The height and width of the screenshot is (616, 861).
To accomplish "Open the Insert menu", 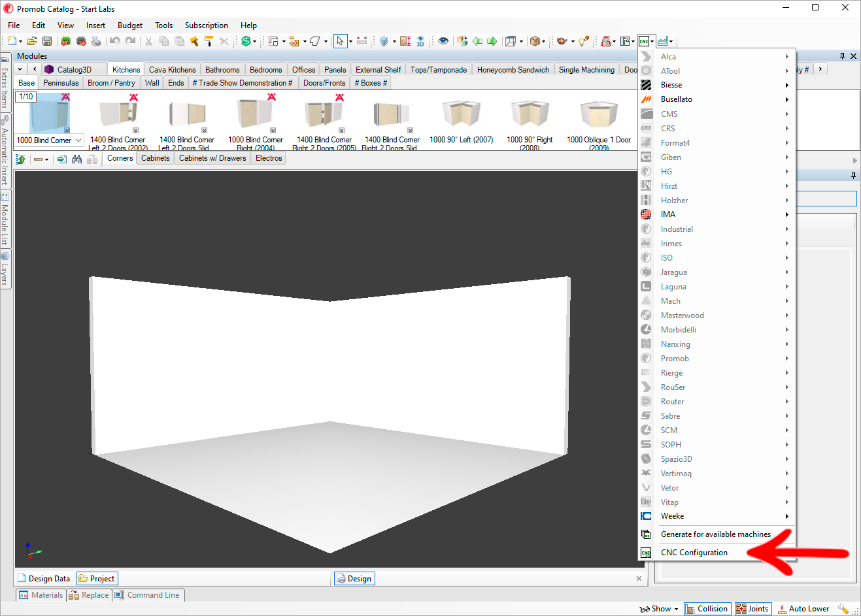I will coord(95,25).
